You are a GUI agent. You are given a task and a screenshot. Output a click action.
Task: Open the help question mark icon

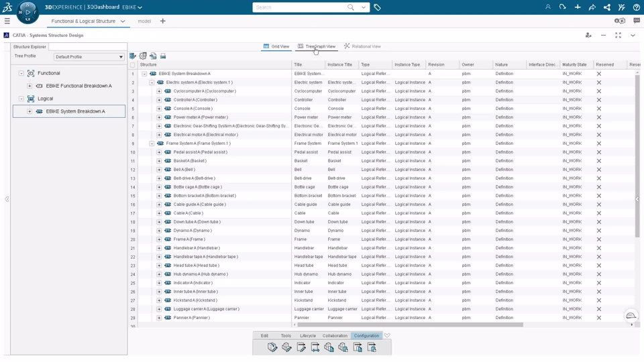[636, 7]
